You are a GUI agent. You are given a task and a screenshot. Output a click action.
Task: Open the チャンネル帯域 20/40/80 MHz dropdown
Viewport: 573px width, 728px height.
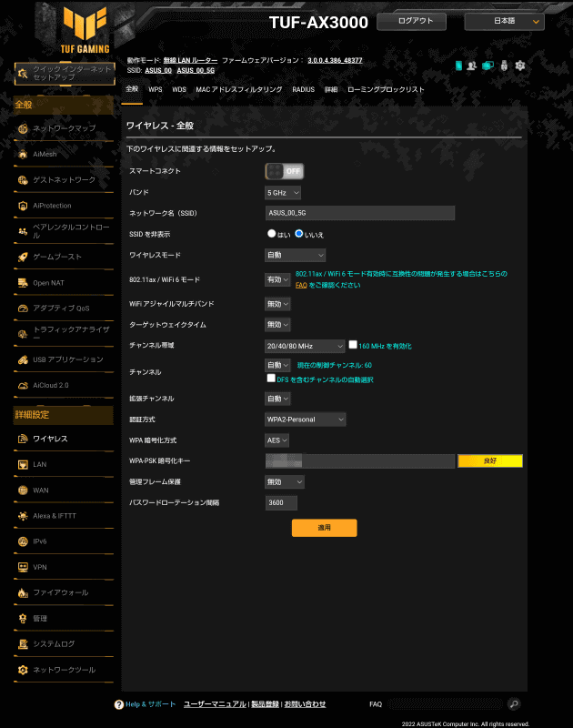305,346
